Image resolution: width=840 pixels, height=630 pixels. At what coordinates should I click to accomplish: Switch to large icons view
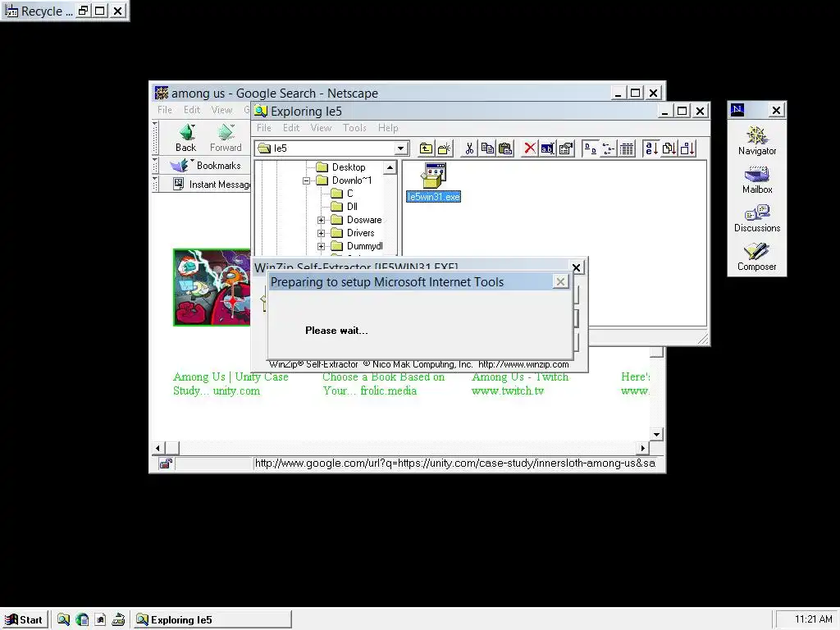point(591,148)
